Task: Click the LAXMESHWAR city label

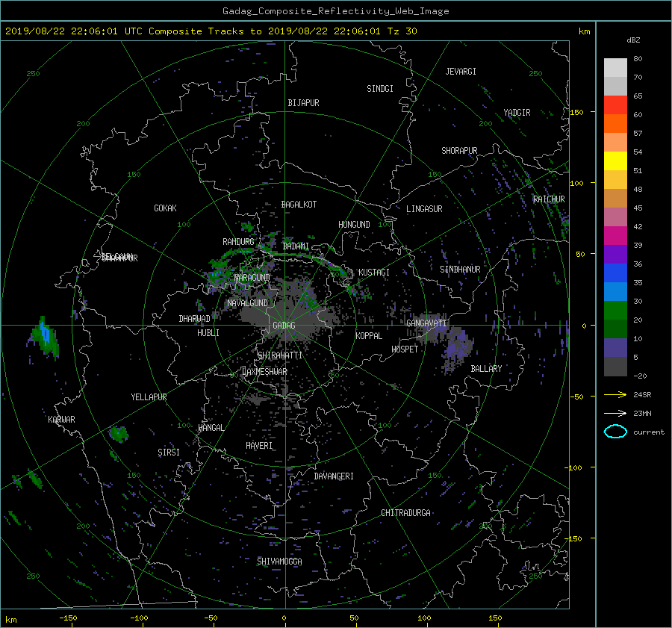Action: (264, 372)
